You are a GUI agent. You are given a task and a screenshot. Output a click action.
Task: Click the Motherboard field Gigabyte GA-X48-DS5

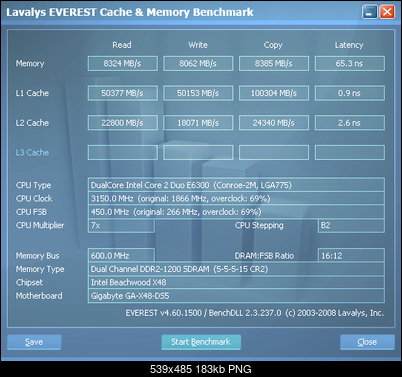tap(236, 296)
